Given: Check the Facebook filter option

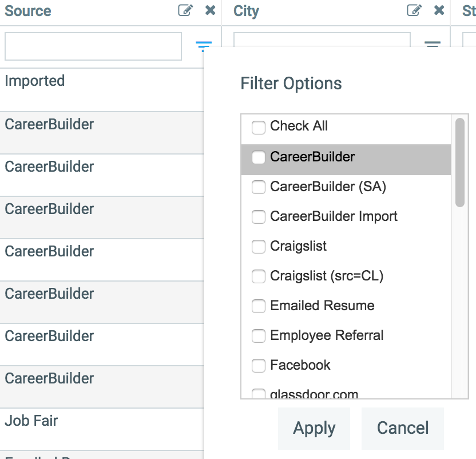Looking at the screenshot, I should pos(259,366).
